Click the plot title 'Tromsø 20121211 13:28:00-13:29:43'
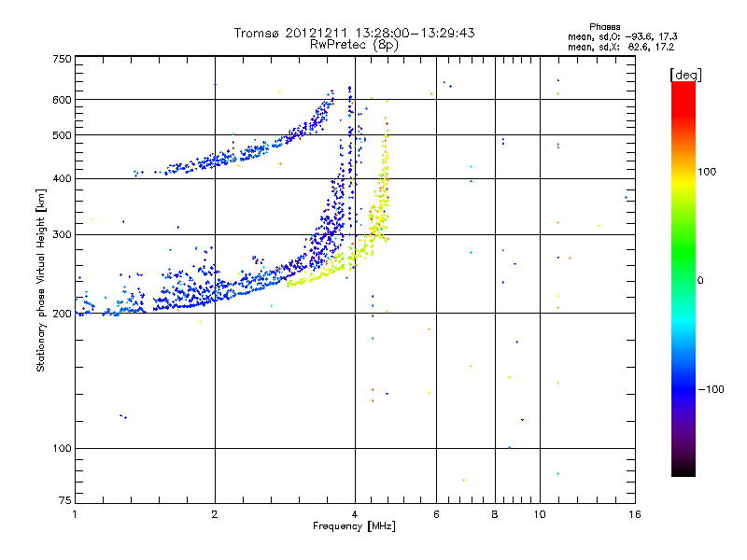 tap(354, 33)
